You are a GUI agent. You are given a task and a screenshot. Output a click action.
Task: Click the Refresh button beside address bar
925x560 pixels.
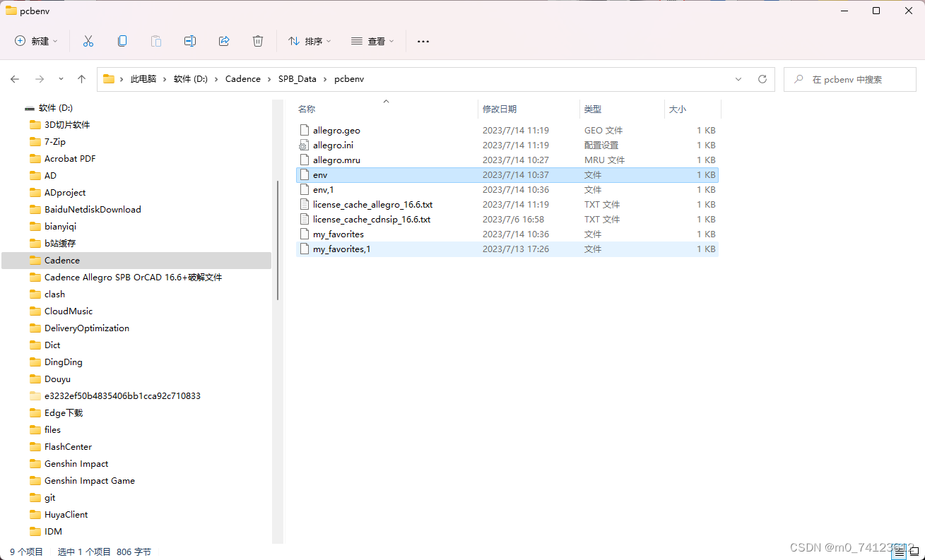[762, 79]
